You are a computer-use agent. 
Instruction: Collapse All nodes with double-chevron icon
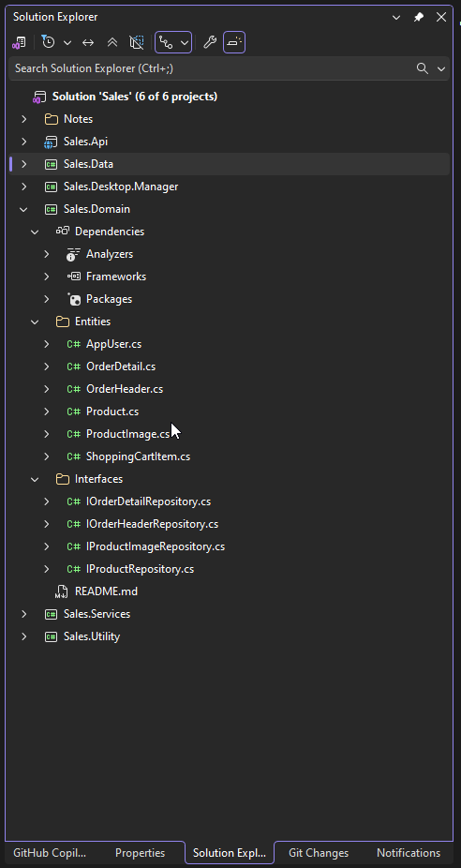click(x=112, y=42)
